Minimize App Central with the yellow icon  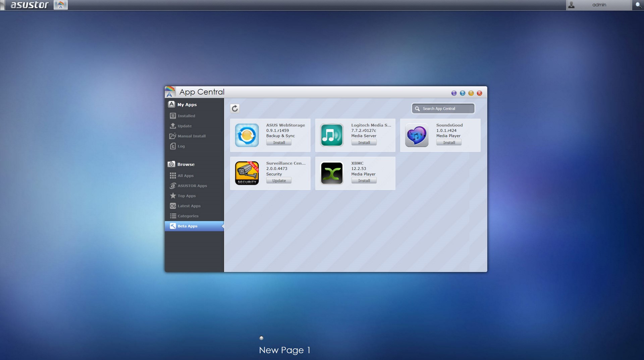click(471, 93)
